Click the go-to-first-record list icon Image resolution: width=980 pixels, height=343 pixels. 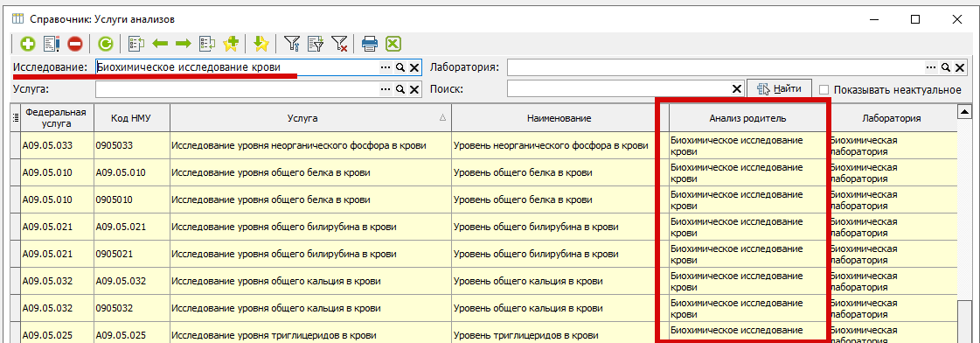click(x=136, y=44)
